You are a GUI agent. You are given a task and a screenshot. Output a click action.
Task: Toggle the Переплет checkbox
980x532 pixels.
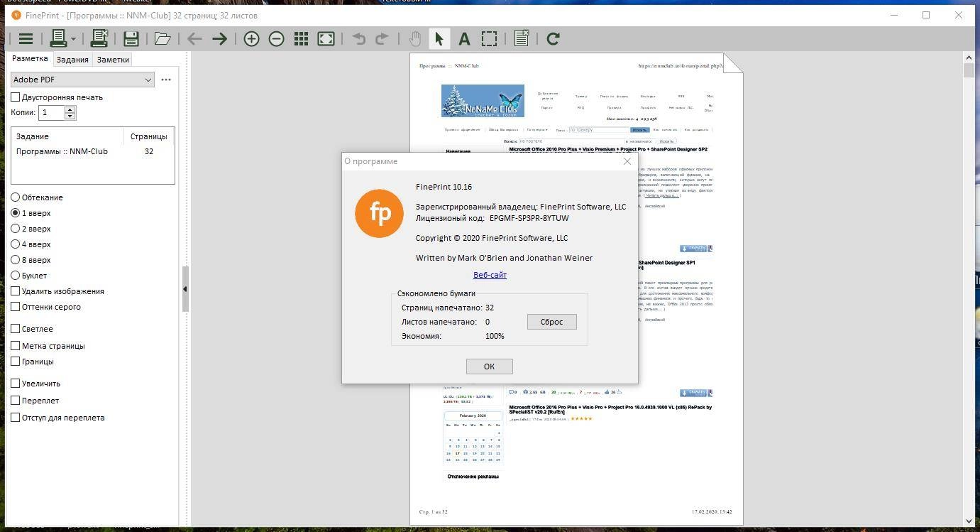[x=16, y=401]
